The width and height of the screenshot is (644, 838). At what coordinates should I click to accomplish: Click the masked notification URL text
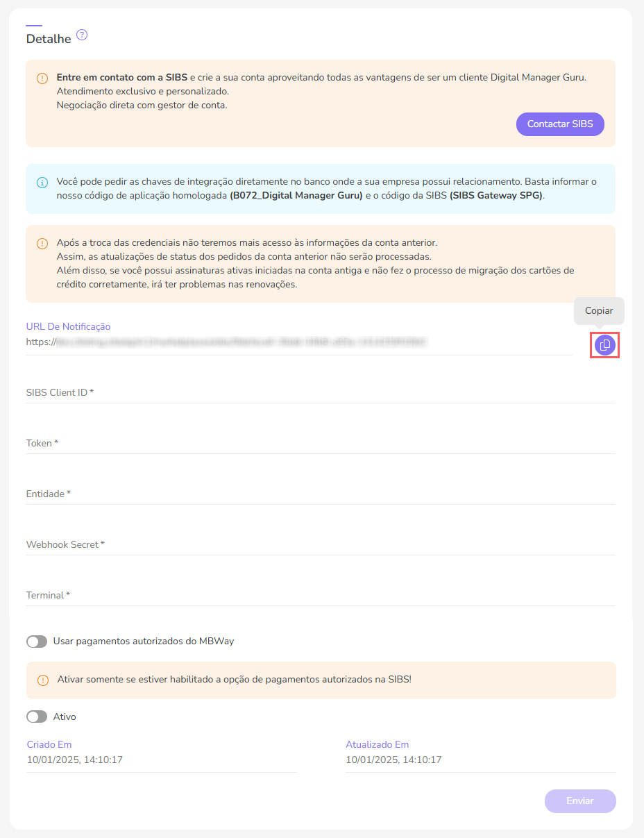coord(229,342)
